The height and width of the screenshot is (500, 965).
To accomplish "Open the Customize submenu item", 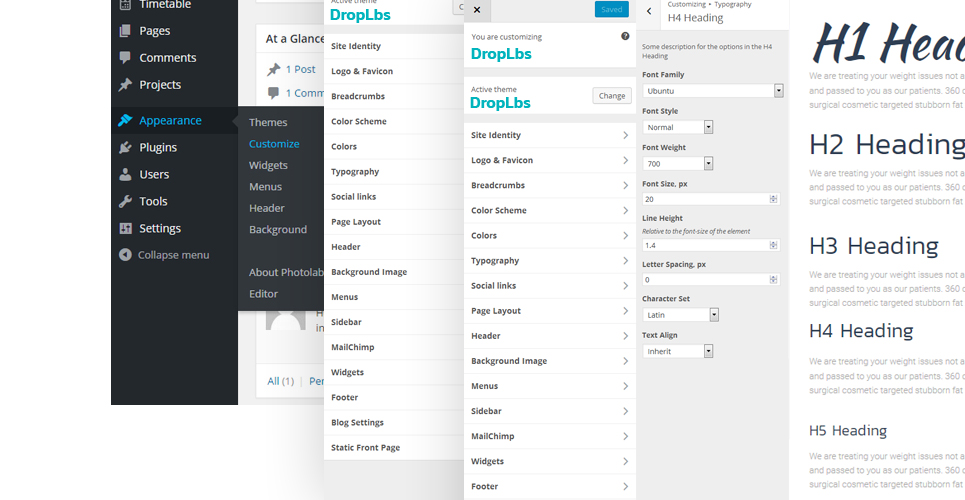I will 274,143.
